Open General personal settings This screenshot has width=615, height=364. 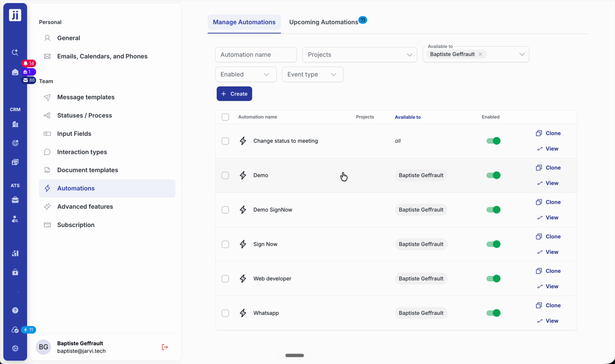click(107, 38)
